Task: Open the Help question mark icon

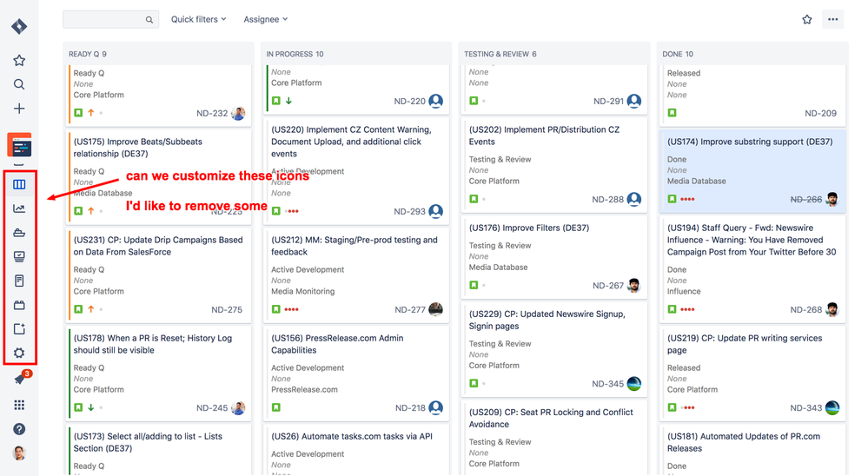Action: coord(19,429)
